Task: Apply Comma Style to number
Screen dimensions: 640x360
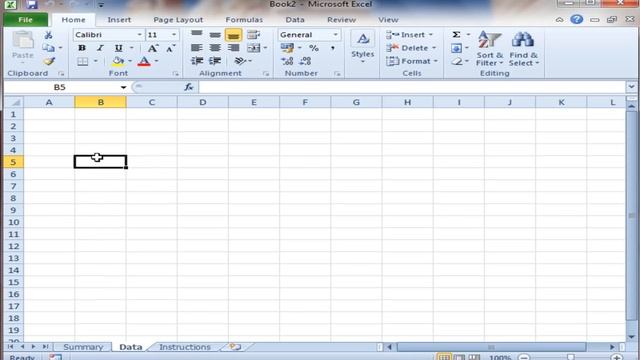Action: tap(333, 48)
